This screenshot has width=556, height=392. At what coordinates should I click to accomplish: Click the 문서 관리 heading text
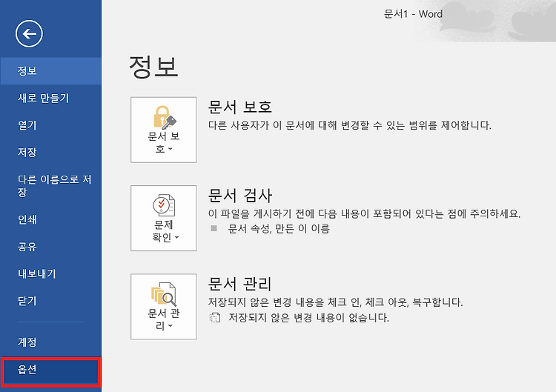[x=240, y=284]
